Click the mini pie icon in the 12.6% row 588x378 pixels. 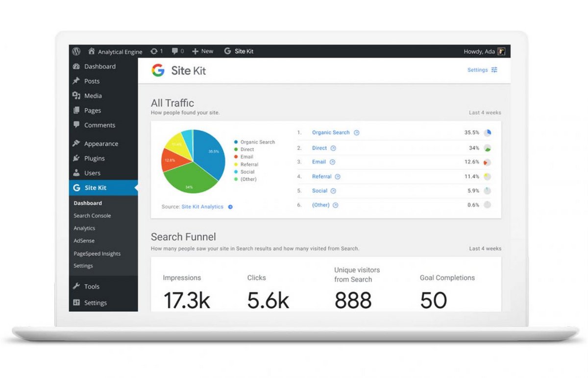pos(488,162)
